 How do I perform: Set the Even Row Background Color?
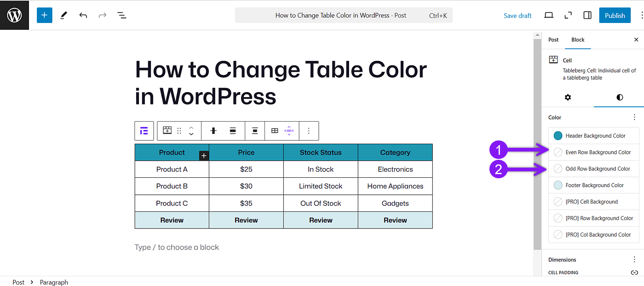[x=557, y=152]
